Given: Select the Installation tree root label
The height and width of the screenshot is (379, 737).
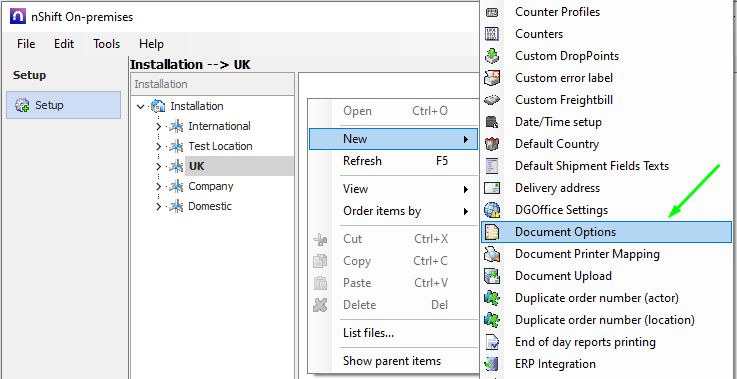Looking at the screenshot, I should pos(197,106).
